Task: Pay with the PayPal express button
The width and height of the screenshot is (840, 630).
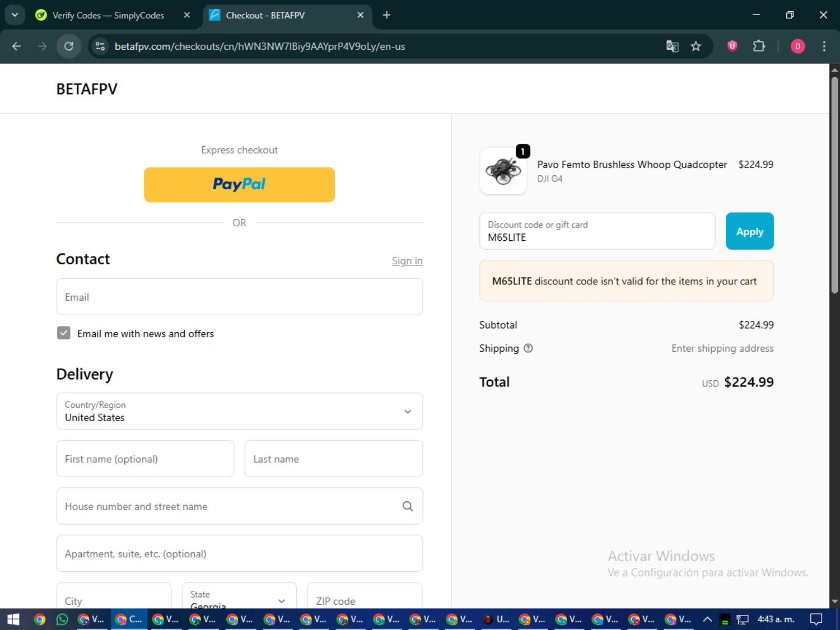Action: [239, 184]
